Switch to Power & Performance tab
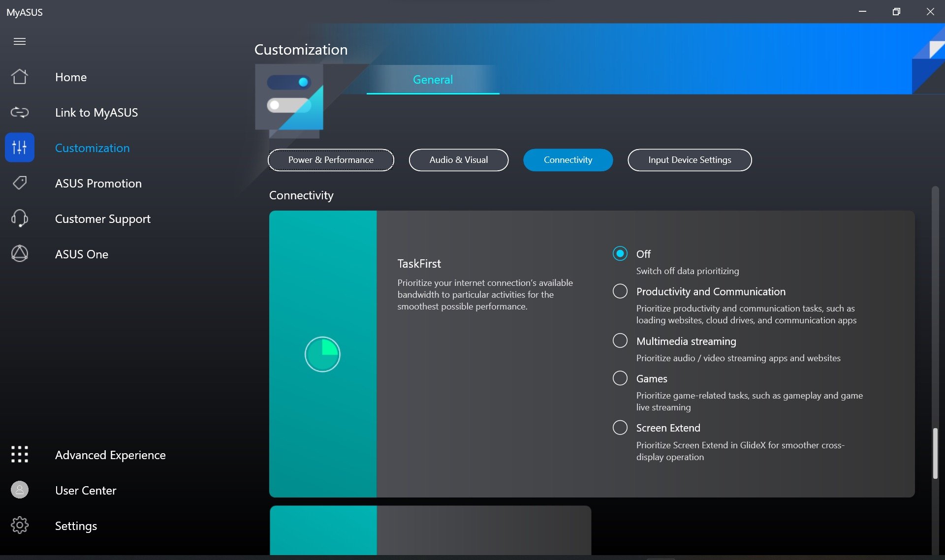945x560 pixels. (331, 159)
